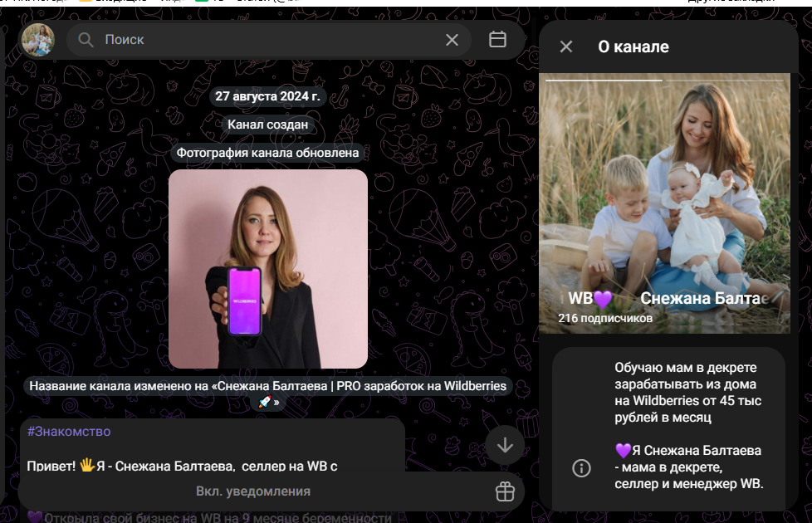
Task: Open the family profile photo in channel info
Action: [x=664, y=203]
